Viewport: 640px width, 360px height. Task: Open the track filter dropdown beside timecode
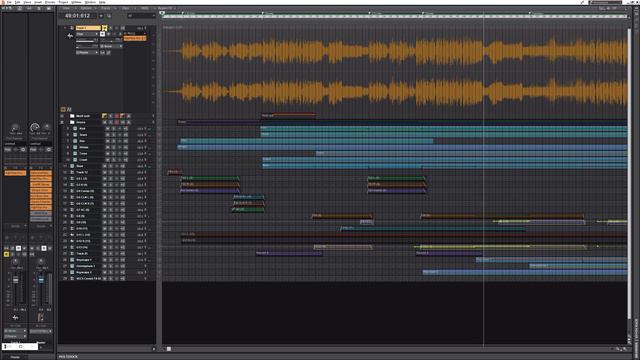(141, 16)
